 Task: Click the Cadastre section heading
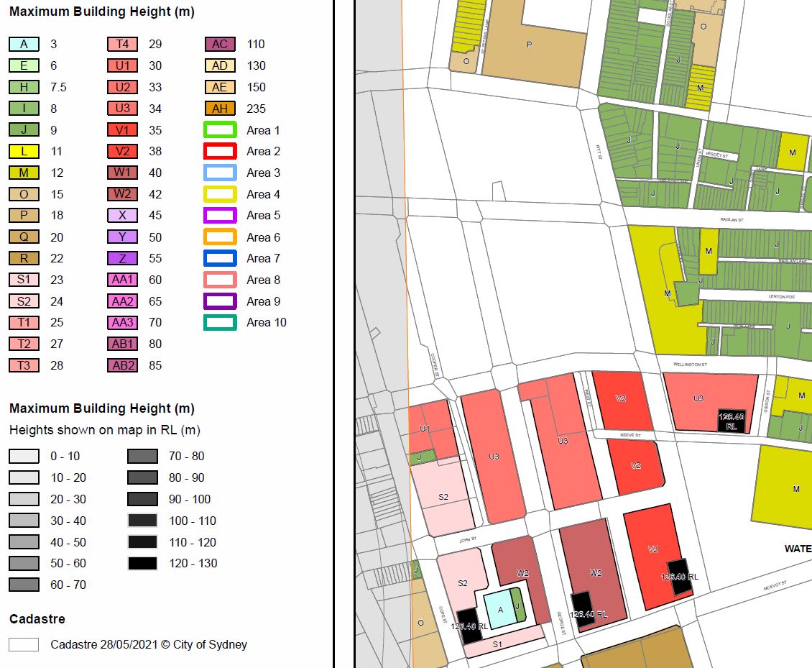tap(31, 618)
